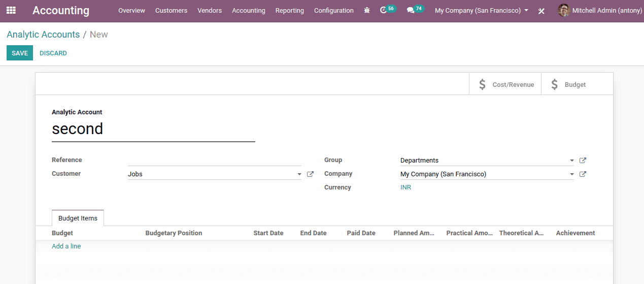This screenshot has height=284, width=644.
Task: Open conversations chat icon with 74 badge
Action: pyautogui.click(x=415, y=10)
